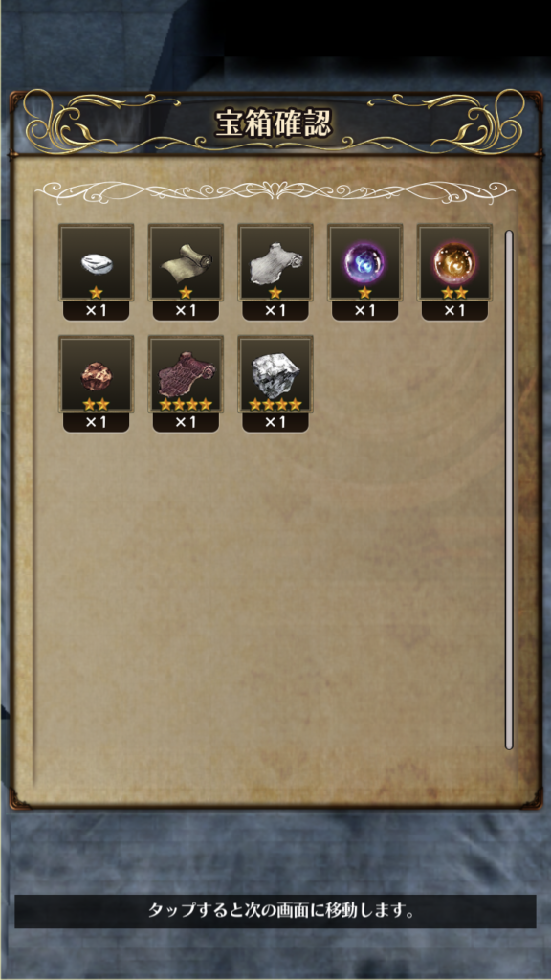The height and width of the screenshot is (980, 551).
Task: Select the tan parchment scroll item
Action: pos(186,263)
